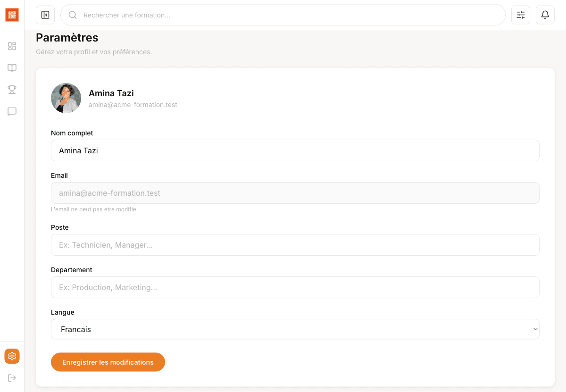This screenshot has width=566, height=392.
Task: Click the Amina Tazi profile name heading
Action: pyautogui.click(x=111, y=93)
